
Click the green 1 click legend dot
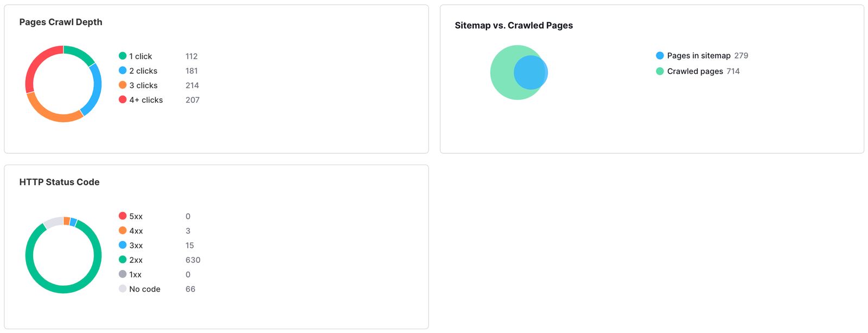pyautogui.click(x=123, y=56)
